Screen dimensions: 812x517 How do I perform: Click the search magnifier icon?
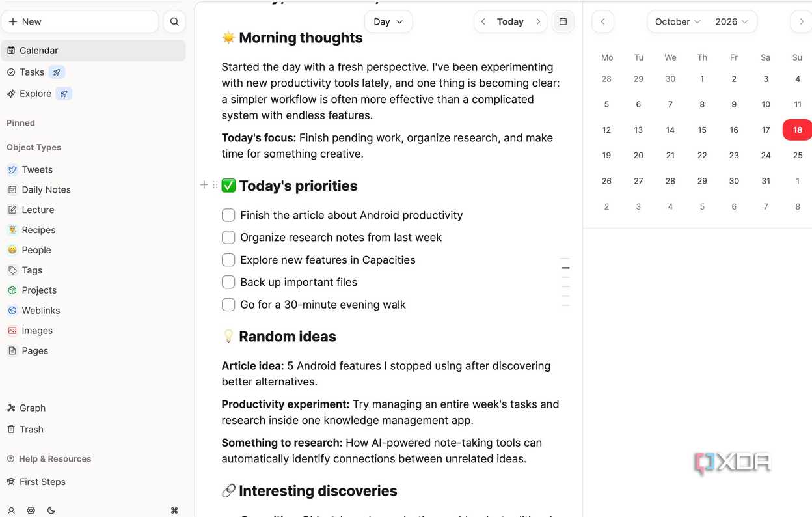coord(174,21)
